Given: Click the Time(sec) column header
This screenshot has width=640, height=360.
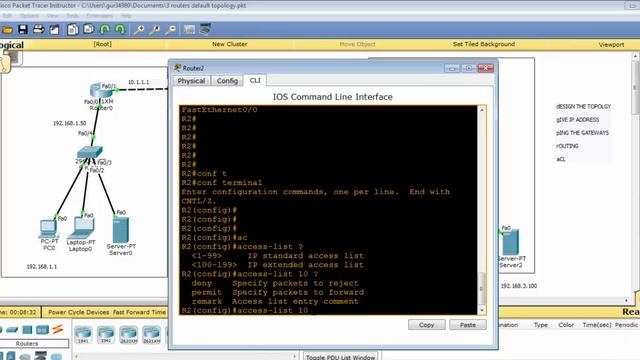Looking at the screenshot, I should 597,325.
